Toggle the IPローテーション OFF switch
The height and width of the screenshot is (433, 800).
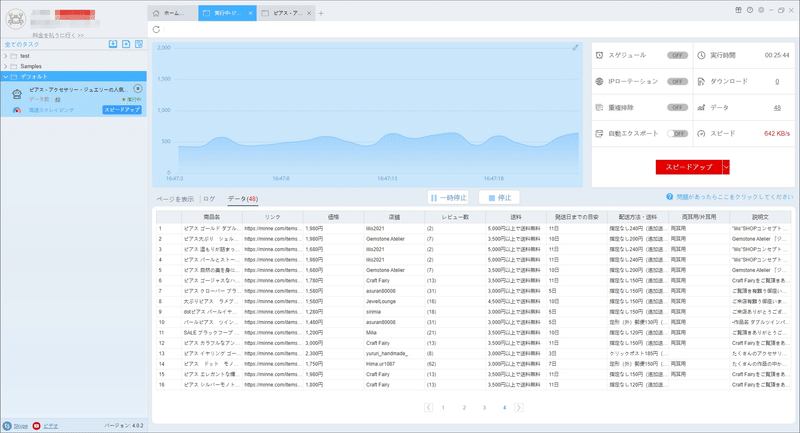(677, 81)
